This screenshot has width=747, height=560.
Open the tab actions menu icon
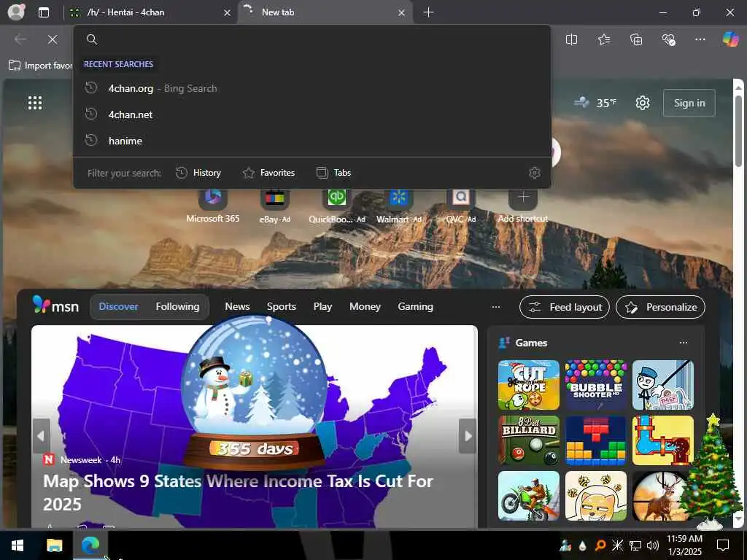pyautogui.click(x=43, y=12)
